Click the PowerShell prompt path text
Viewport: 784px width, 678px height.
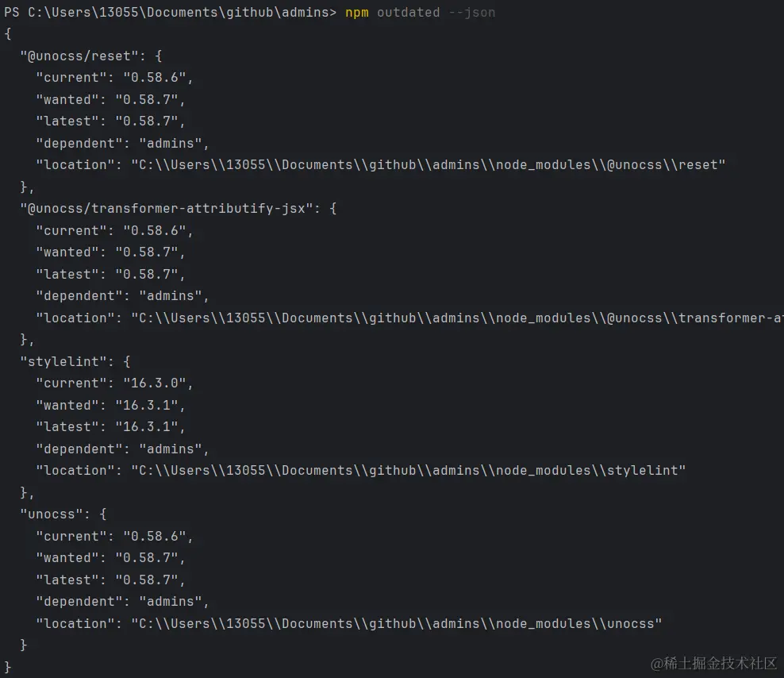pos(170,13)
